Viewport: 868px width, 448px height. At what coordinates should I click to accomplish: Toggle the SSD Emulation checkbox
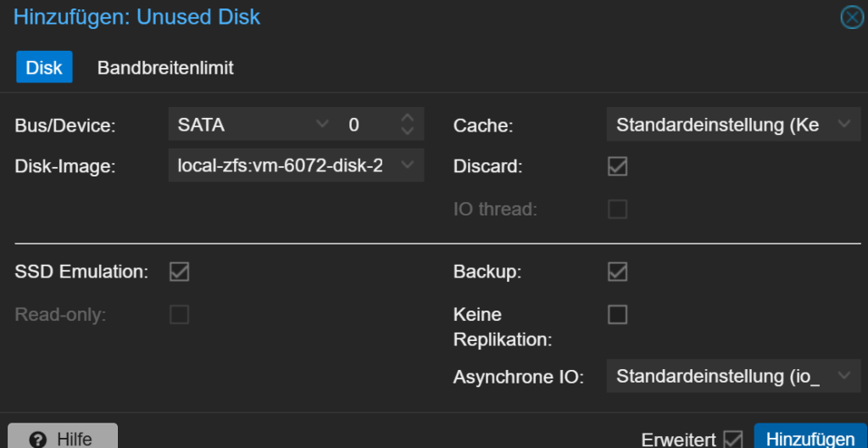coord(180,272)
